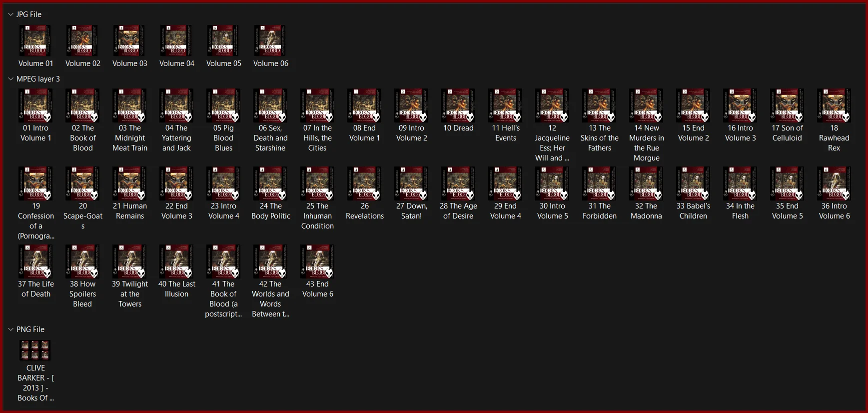Collapse the MPEG layer 3 group chevron
This screenshot has height=413, width=868.
coord(10,79)
